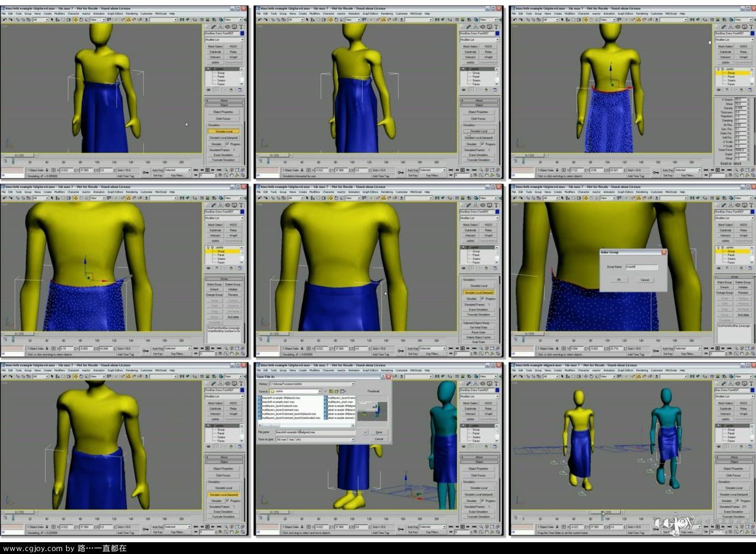Screen dimensions: 756x554
Task: Open the File menu in top-left screenshot
Action: point(4,14)
